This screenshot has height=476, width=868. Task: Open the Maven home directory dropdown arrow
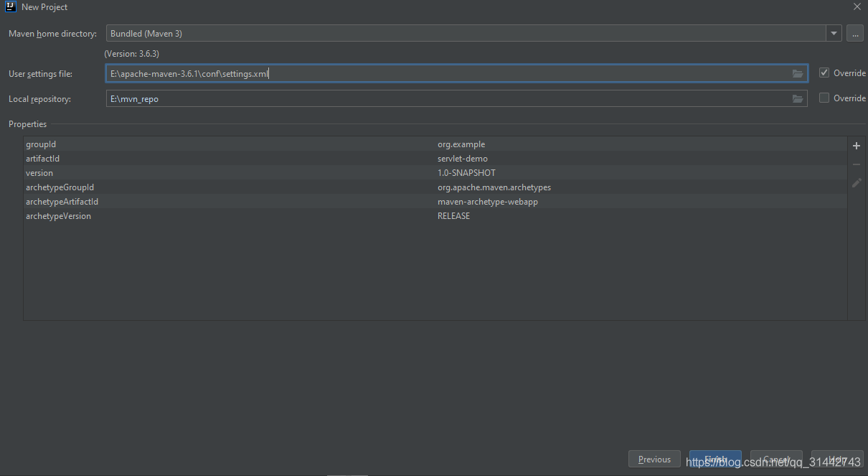(x=834, y=34)
